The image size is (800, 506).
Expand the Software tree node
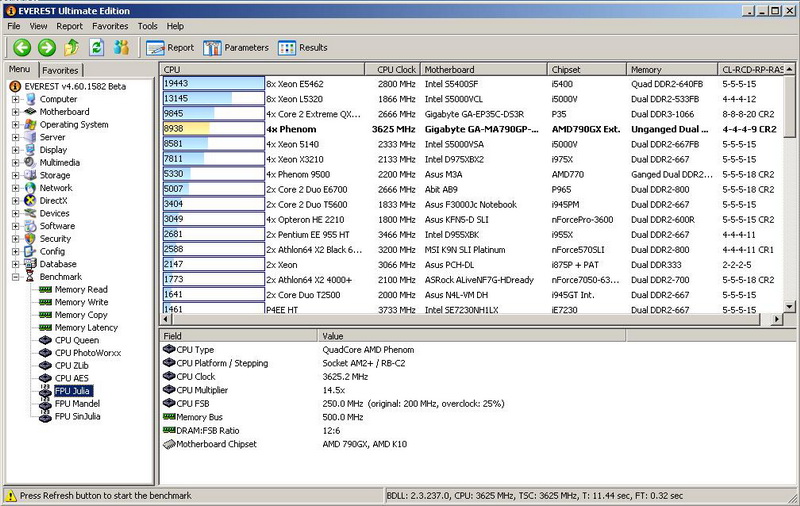pyautogui.click(x=15, y=226)
